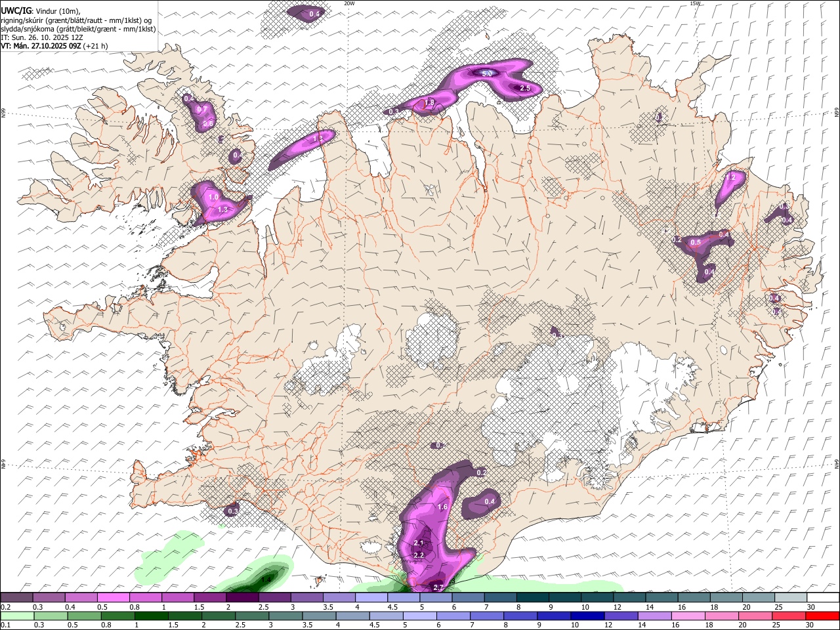The height and width of the screenshot is (630, 840).
Task: Click the '0.5' map value in eastern highlands
Action: (696, 242)
